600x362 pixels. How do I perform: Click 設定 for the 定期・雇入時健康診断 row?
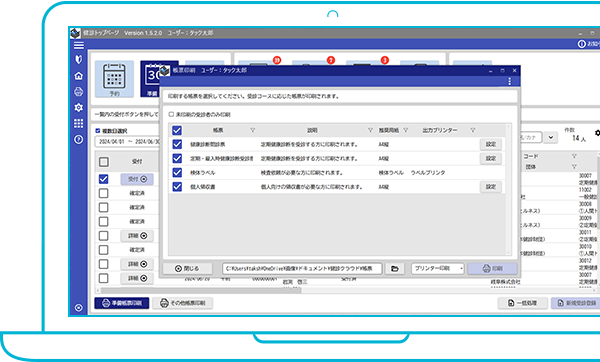491,158
